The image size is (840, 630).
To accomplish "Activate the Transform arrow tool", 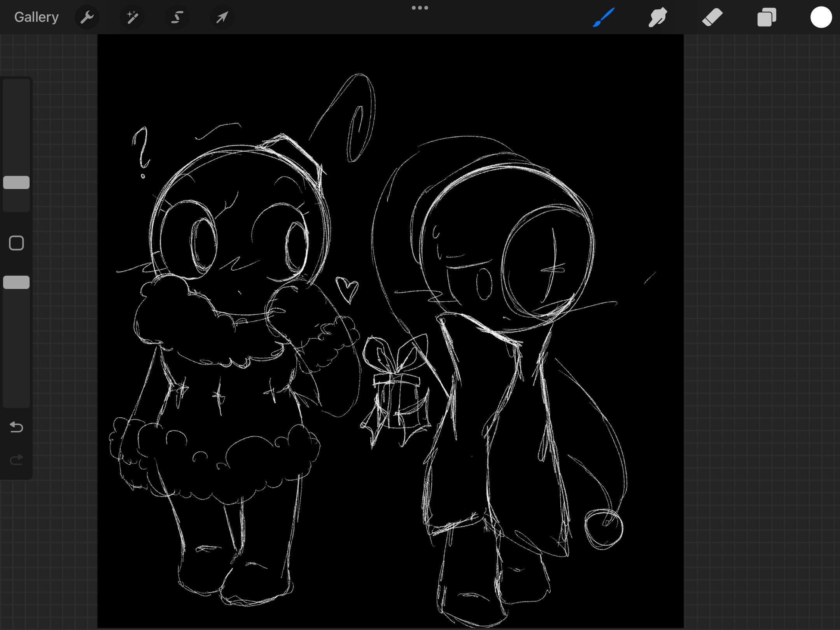I will [222, 17].
